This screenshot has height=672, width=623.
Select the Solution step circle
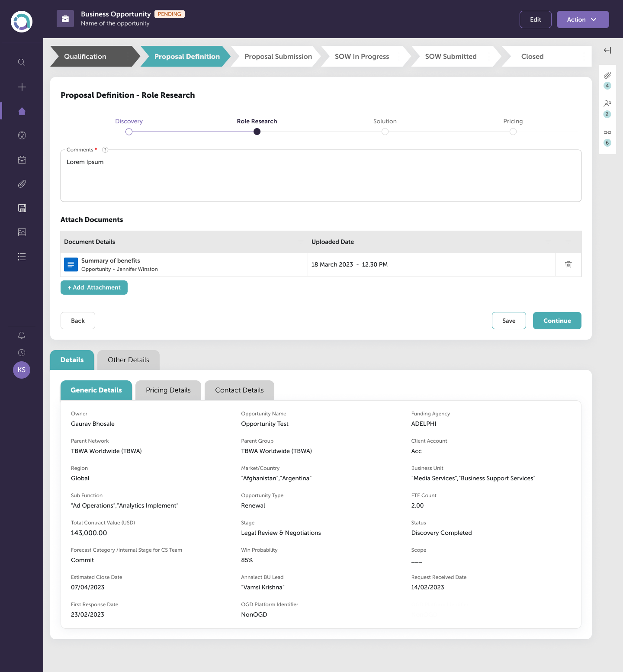coord(385,132)
